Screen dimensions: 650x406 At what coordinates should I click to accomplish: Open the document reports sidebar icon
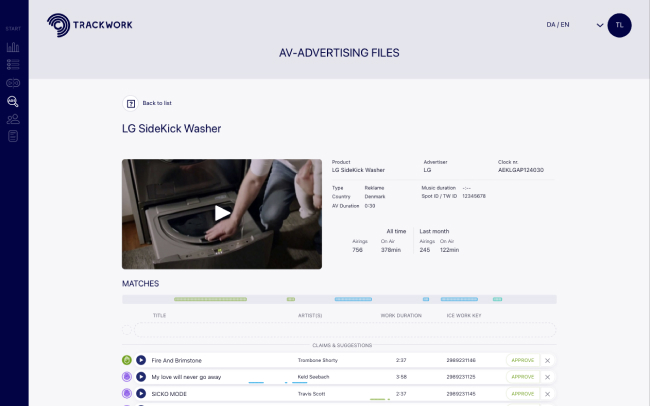[13, 136]
